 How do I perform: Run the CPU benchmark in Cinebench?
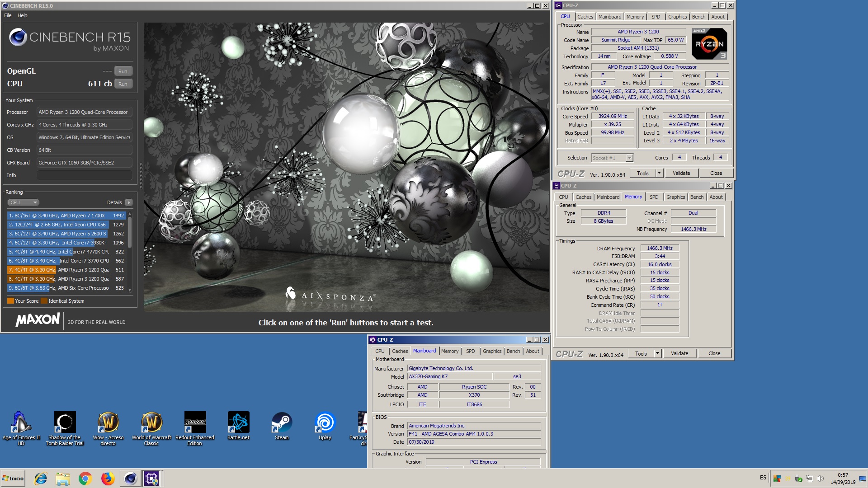pos(123,84)
